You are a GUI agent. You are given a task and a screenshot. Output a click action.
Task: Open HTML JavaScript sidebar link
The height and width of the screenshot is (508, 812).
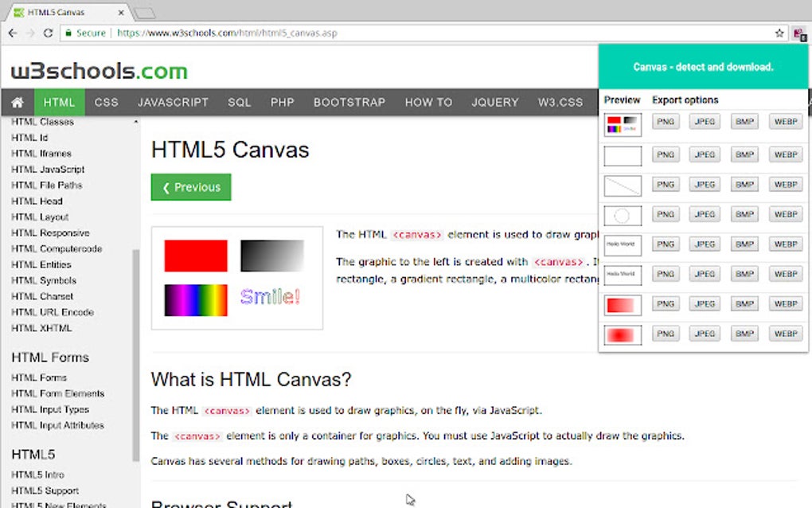coord(48,170)
